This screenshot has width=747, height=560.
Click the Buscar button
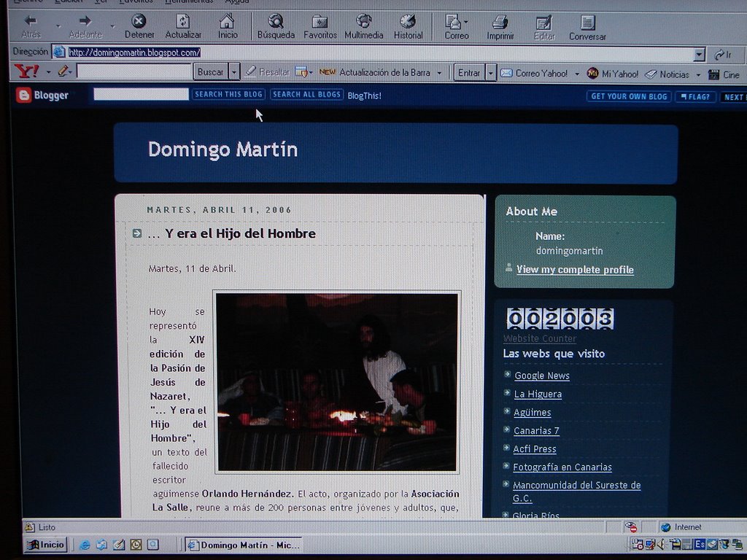pyautogui.click(x=210, y=72)
